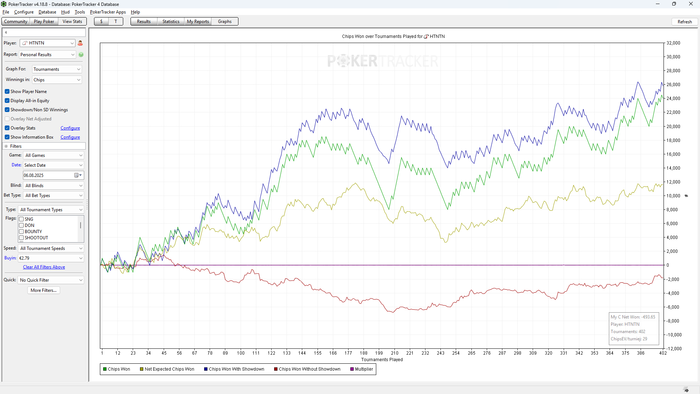Open the Report dropdown showing Personal Results

pyautogui.click(x=47, y=55)
